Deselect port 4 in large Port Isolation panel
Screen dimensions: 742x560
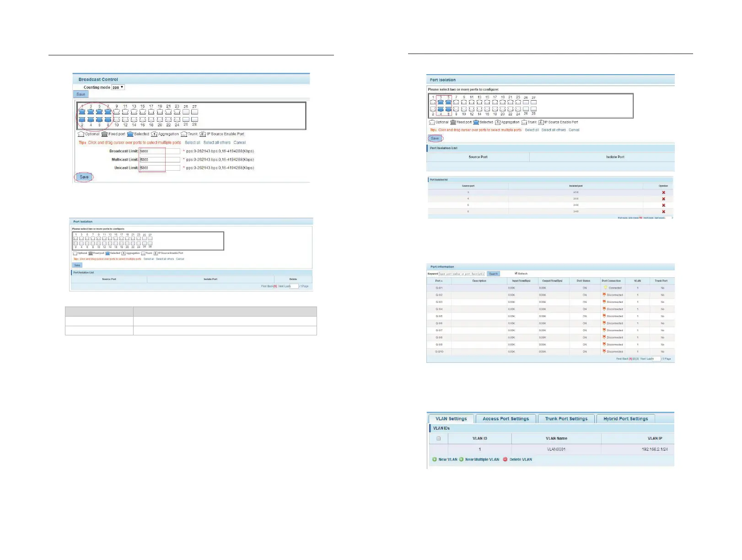(x=441, y=109)
